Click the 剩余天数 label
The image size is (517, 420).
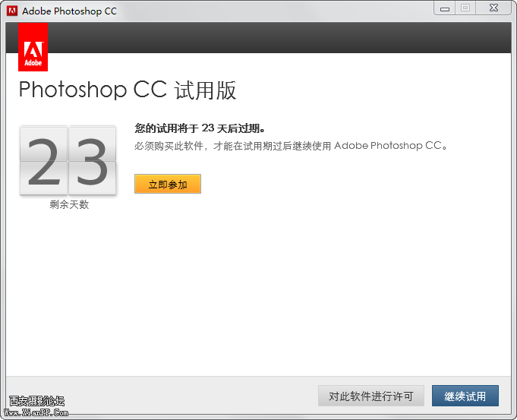point(69,204)
